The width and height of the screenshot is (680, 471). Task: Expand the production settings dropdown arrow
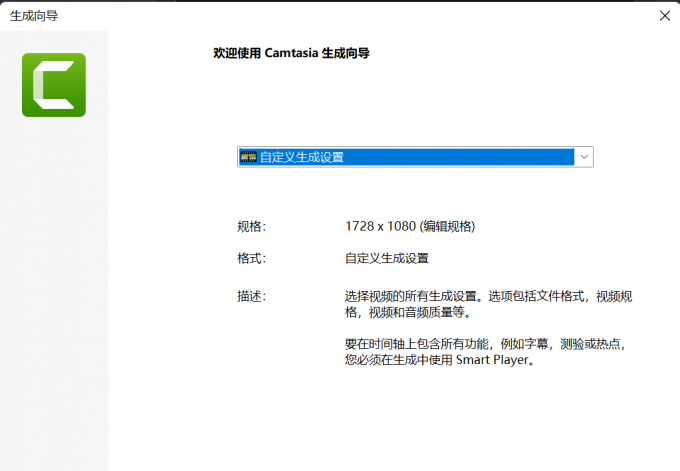point(584,157)
